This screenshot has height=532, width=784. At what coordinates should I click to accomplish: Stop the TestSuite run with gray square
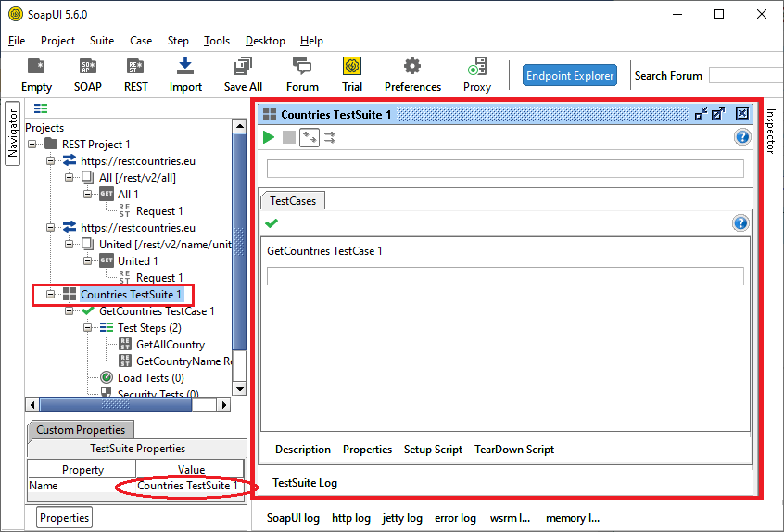pyautogui.click(x=288, y=137)
